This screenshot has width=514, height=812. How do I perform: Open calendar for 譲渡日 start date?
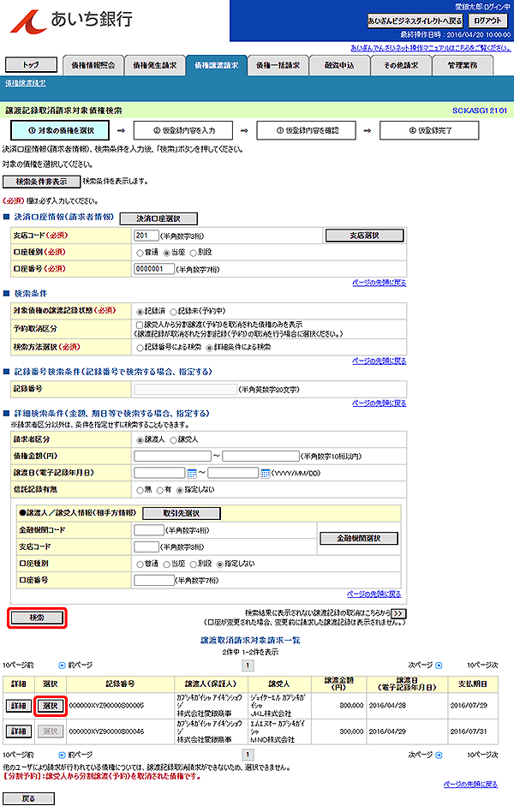(192, 473)
